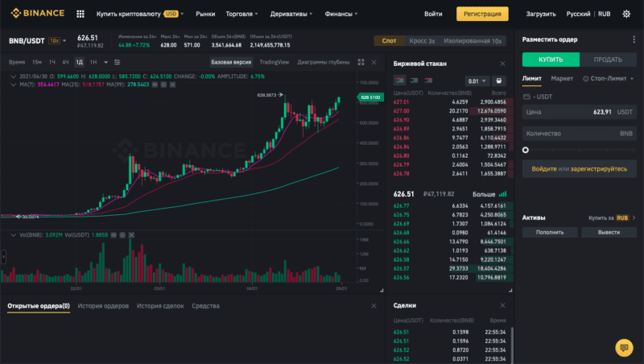Switch to Маркет order tab
The width and height of the screenshot is (644, 364).
tap(562, 78)
